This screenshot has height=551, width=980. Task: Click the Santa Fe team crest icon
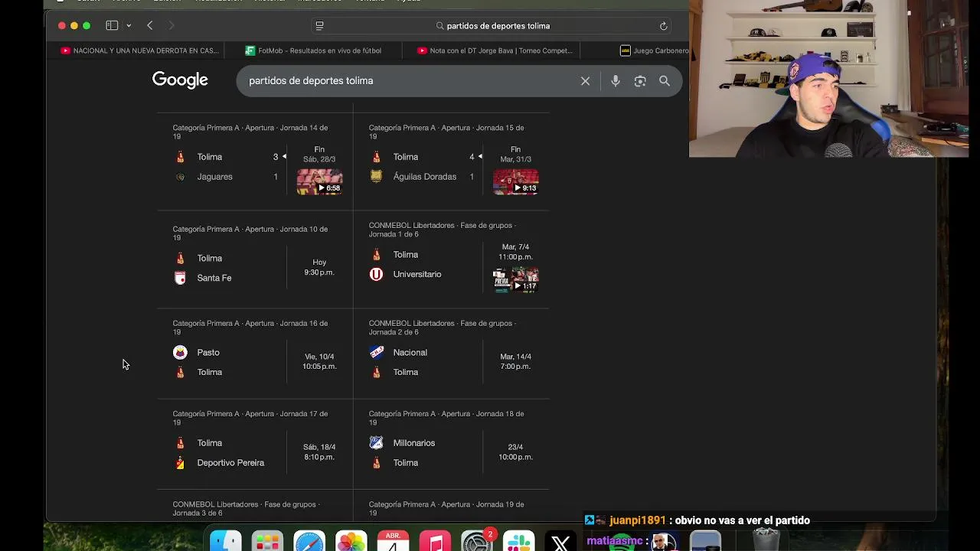click(x=180, y=278)
